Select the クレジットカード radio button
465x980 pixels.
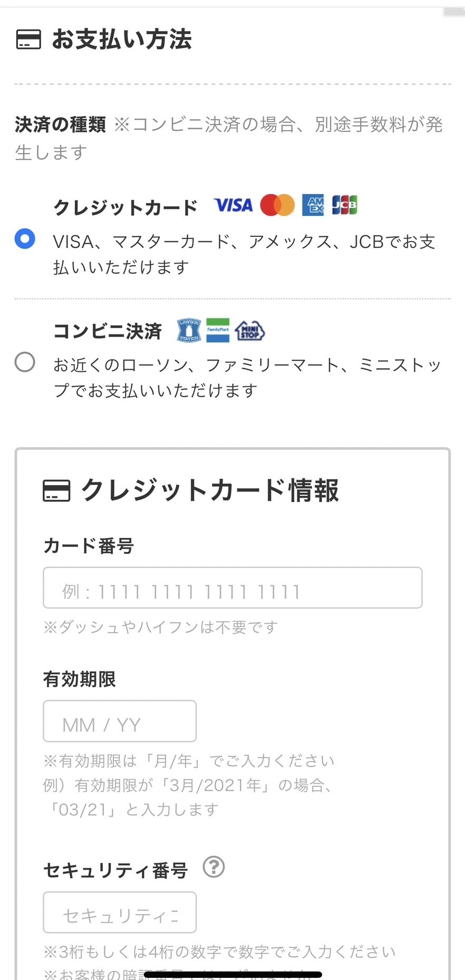coord(25,238)
